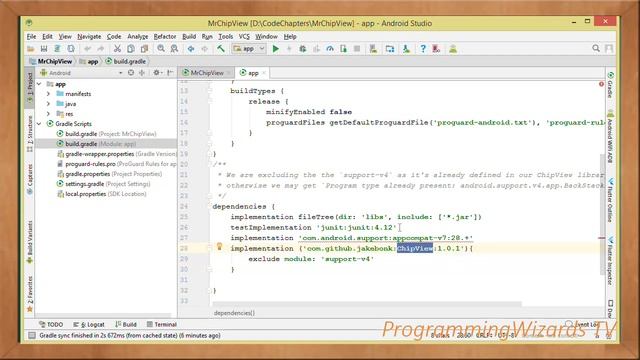
Task: Click the Open folder toolbar icon
Action: [x=31, y=49]
